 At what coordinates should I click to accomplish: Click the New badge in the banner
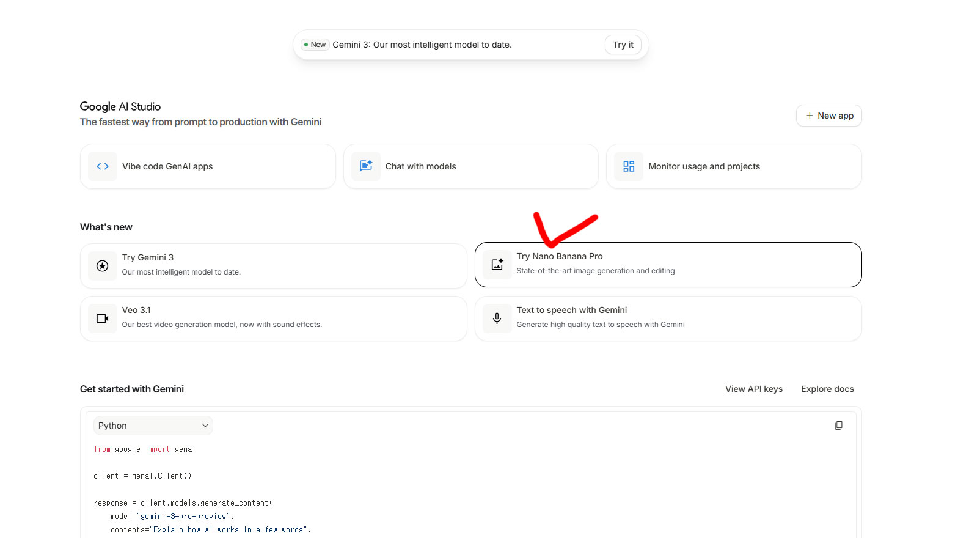pos(315,45)
